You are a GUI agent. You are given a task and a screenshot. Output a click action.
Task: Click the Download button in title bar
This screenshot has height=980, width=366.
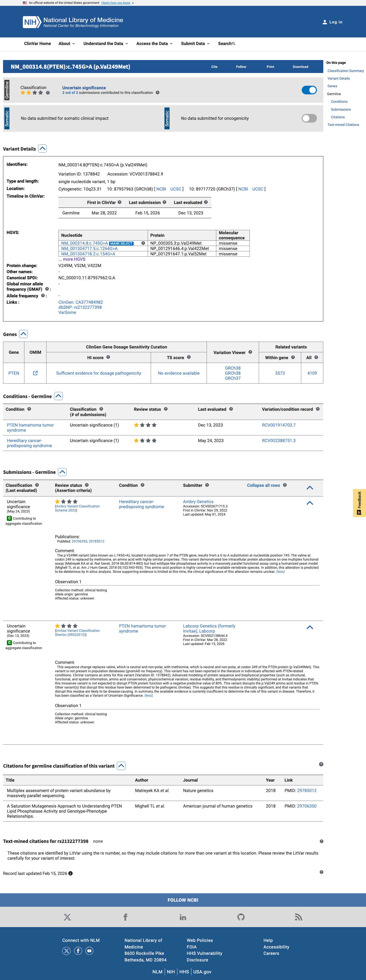300,67
